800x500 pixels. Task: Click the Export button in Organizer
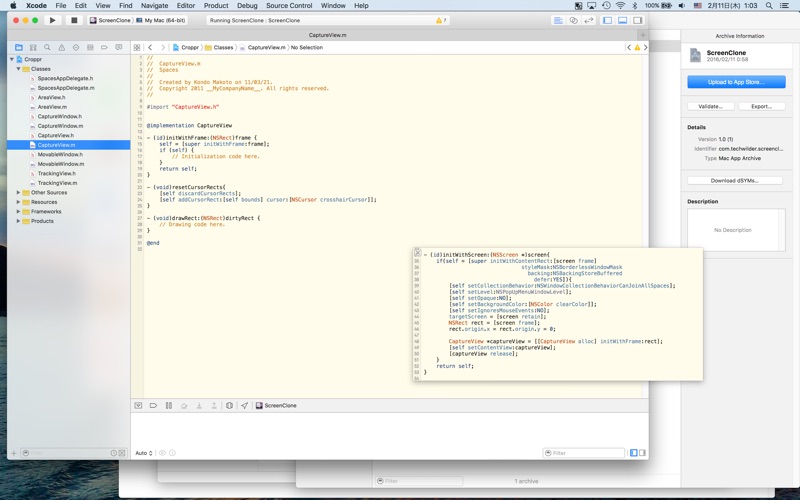click(x=761, y=107)
